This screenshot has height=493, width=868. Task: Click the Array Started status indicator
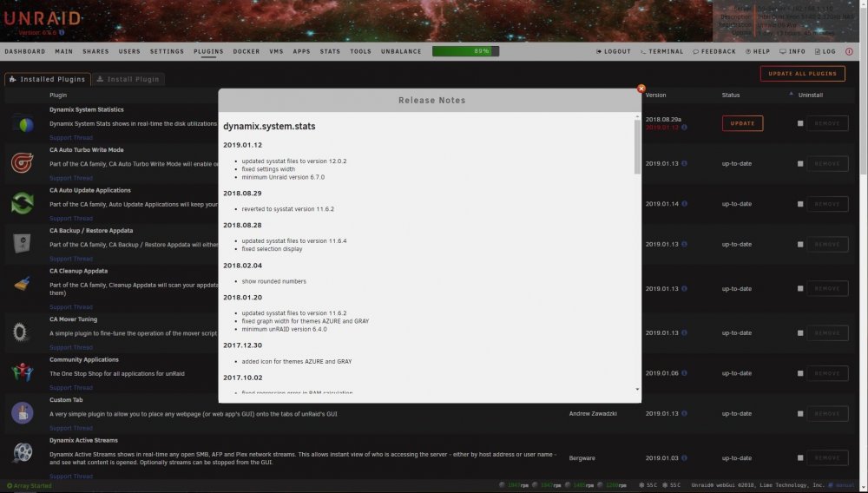[x=29, y=486]
